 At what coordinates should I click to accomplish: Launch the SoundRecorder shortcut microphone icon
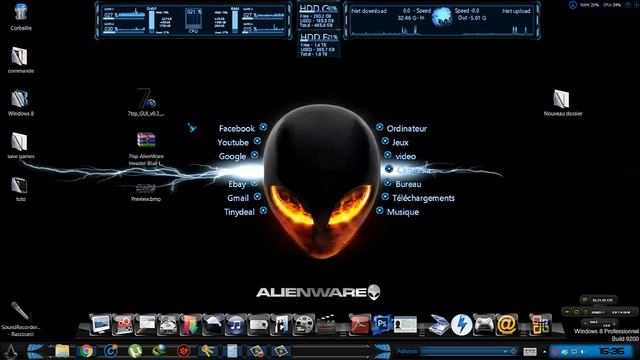pyautogui.click(x=19, y=311)
